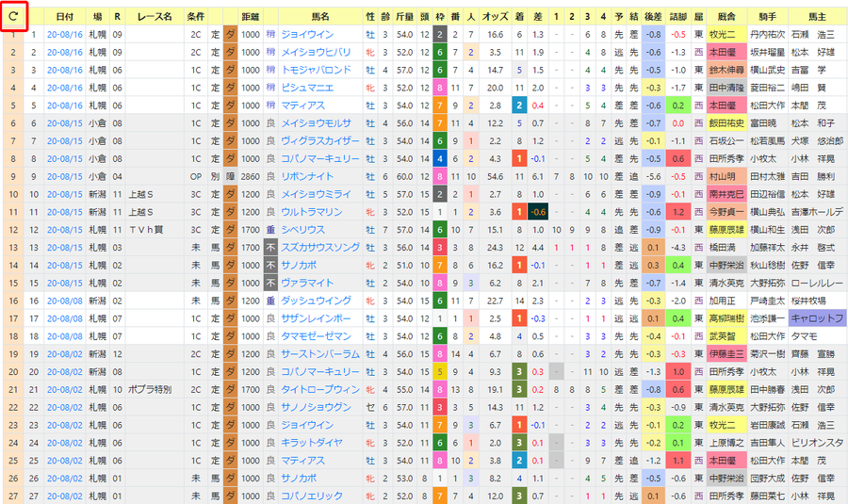The image size is (848, 504).
Task: Click jockey cell 戸崎圭太
Action: pyautogui.click(x=767, y=301)
